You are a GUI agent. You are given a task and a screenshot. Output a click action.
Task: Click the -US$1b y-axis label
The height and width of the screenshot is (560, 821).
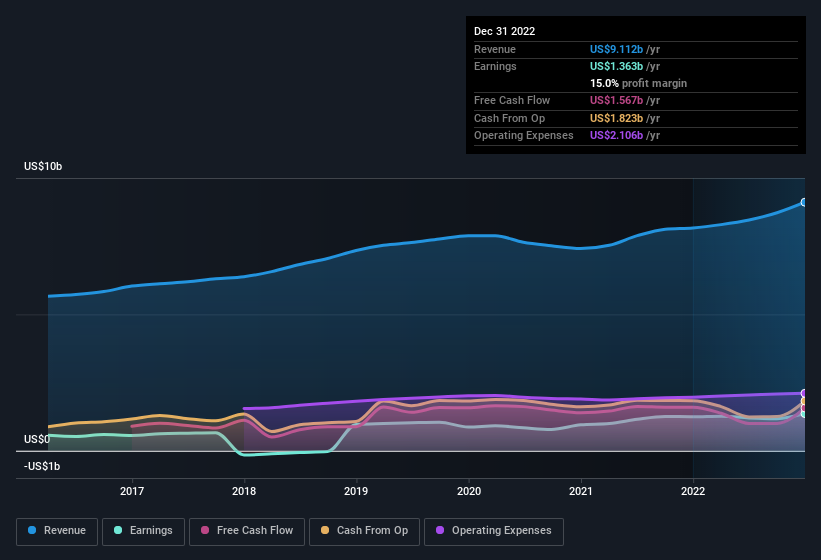(x=42, y=466)
